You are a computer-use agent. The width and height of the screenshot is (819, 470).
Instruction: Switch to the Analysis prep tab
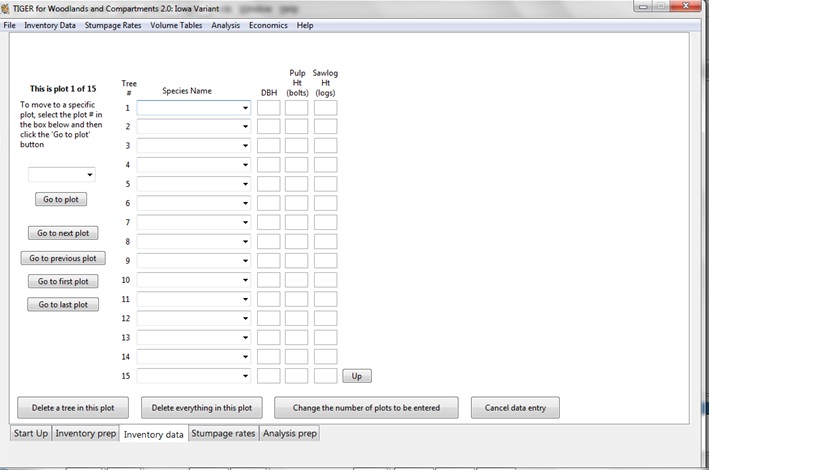(289, 434)
